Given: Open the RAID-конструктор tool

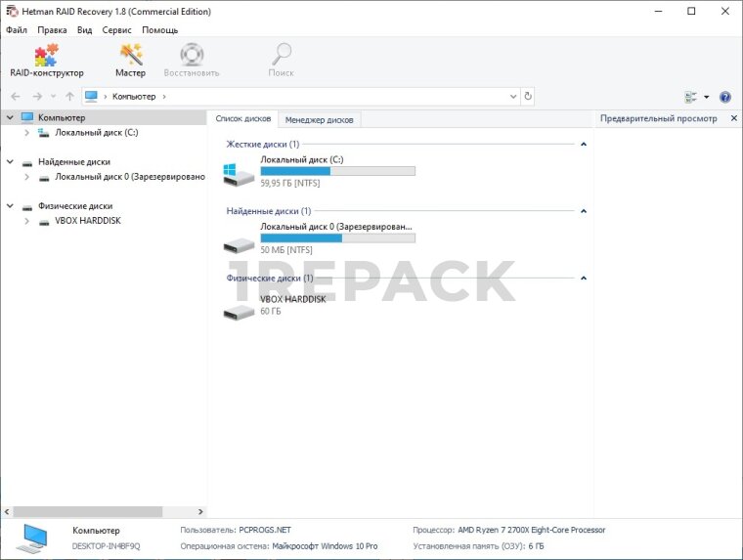Looking at the screenshot, I should (46, 61).
